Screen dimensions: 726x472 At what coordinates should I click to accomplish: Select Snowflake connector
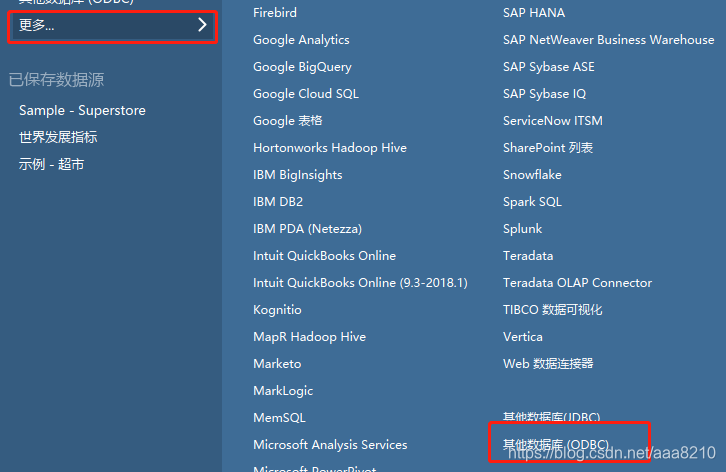tap(532, 175)
